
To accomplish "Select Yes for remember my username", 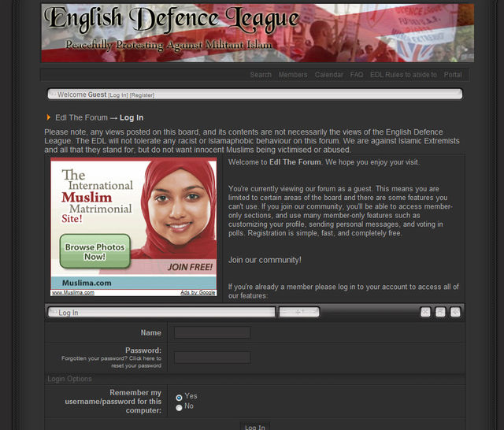I will (x=179, y=397).
